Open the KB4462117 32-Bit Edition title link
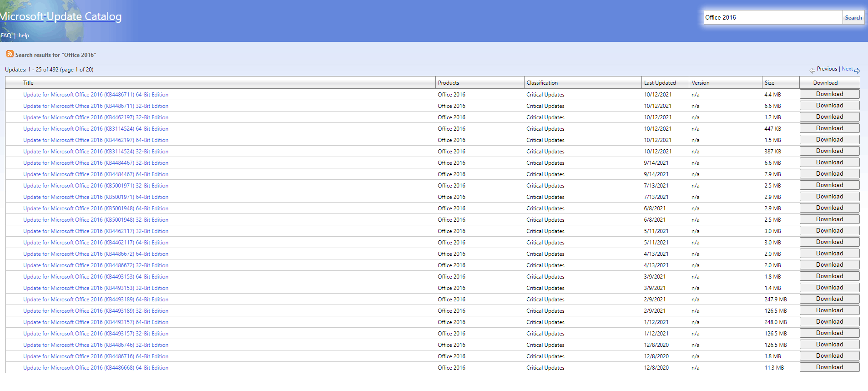 (96, 231)
